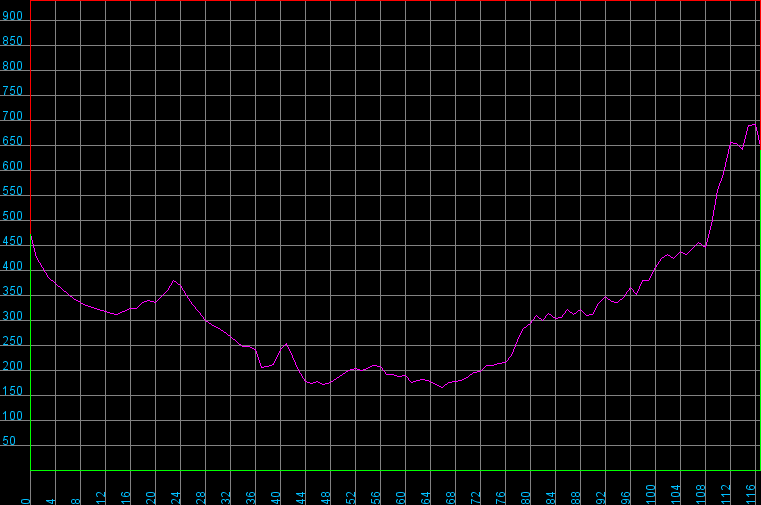Select the 112 horizontal axis label
Screen dimensions: 761x505
pos(726,495)
